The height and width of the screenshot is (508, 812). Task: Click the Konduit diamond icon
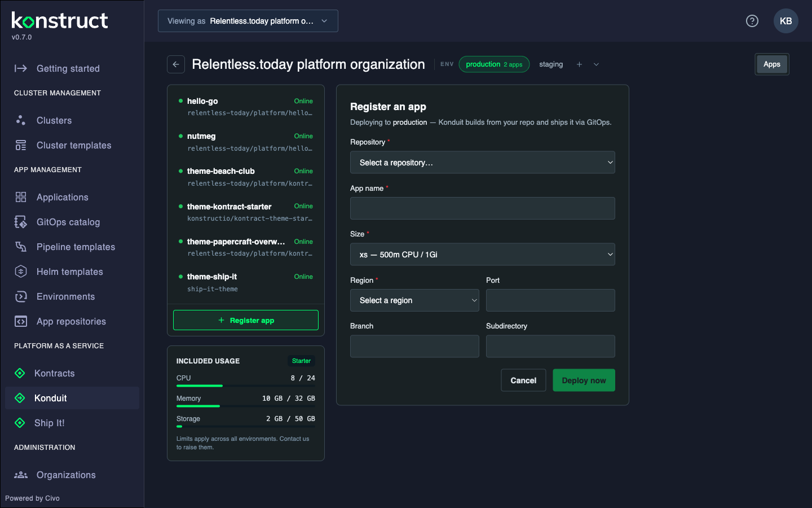click(x=20, y=398)
